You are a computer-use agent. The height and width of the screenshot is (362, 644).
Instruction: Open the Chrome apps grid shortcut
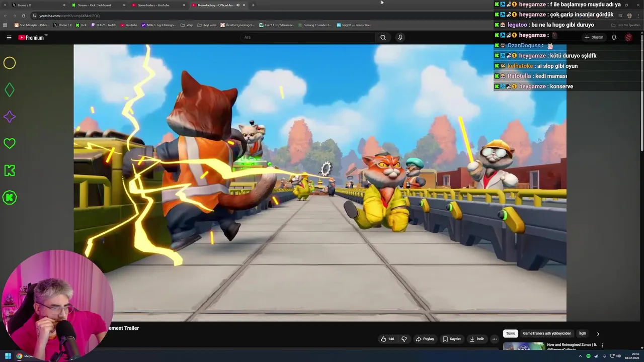(5, 25)
